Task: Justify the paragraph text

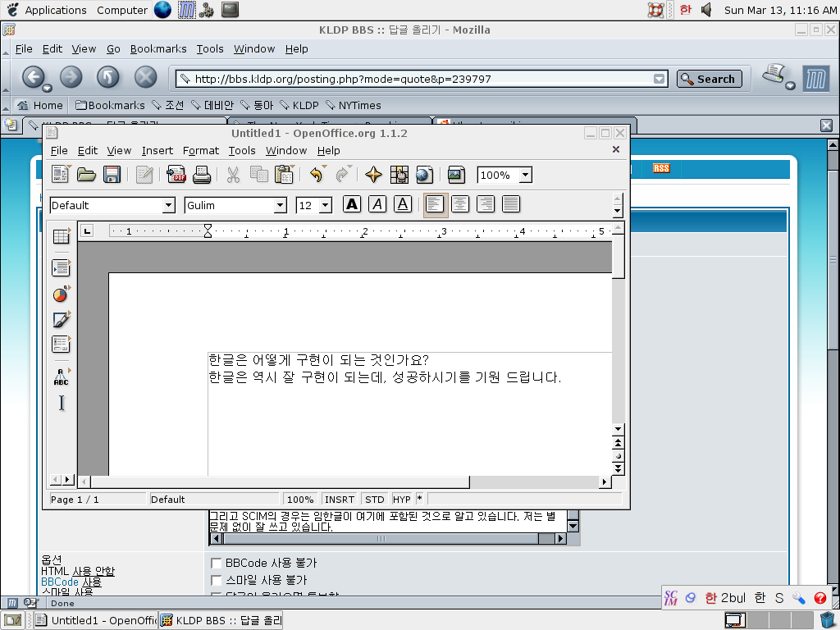Action: pos(511,204)
